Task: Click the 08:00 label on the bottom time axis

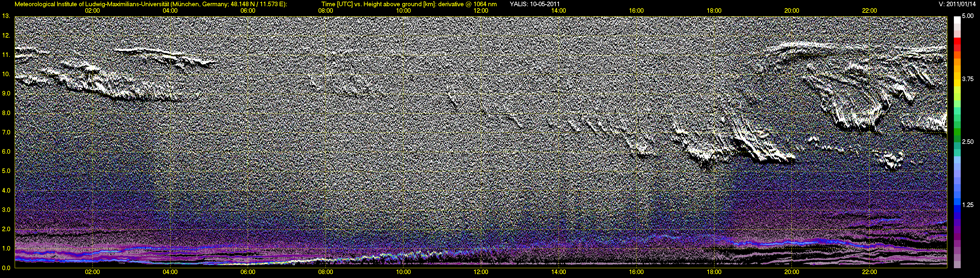Action: point(326,272)
